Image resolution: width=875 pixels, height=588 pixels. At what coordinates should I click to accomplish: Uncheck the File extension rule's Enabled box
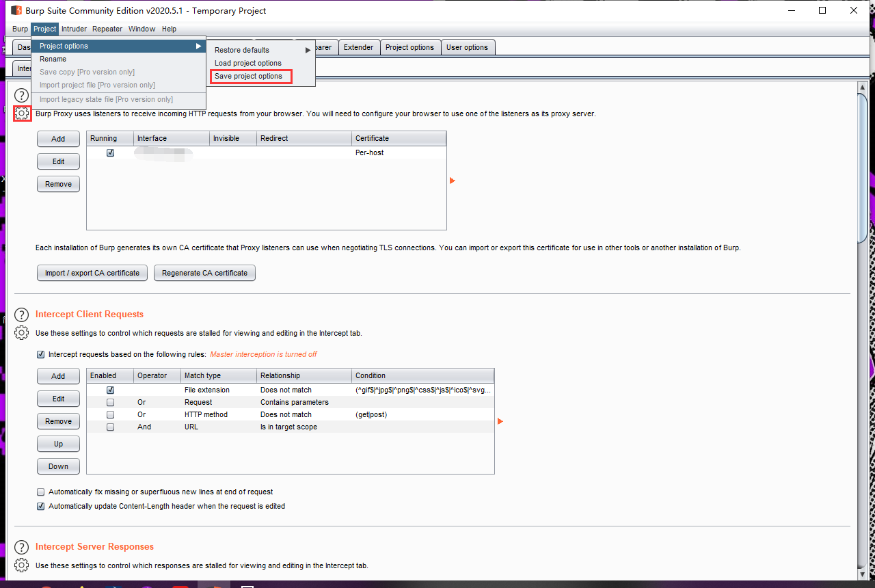110,390
